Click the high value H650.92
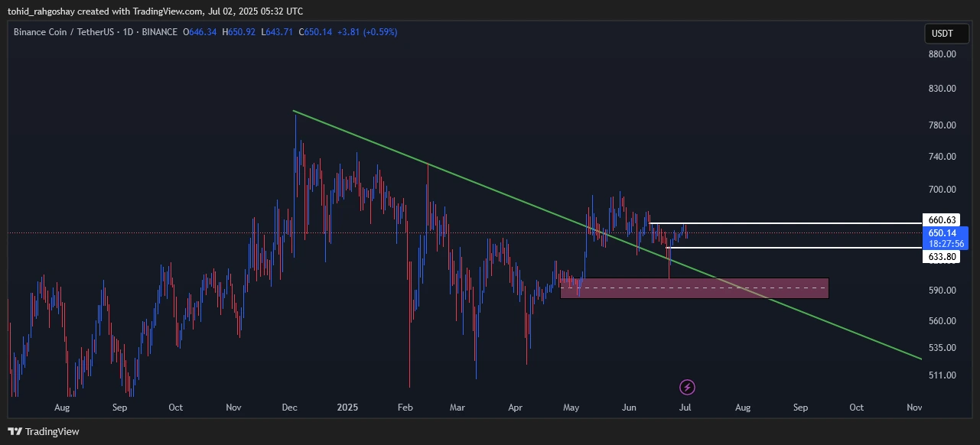Image resolution: width=980 pixels, height=445 pixels. [x=239, y=32]
